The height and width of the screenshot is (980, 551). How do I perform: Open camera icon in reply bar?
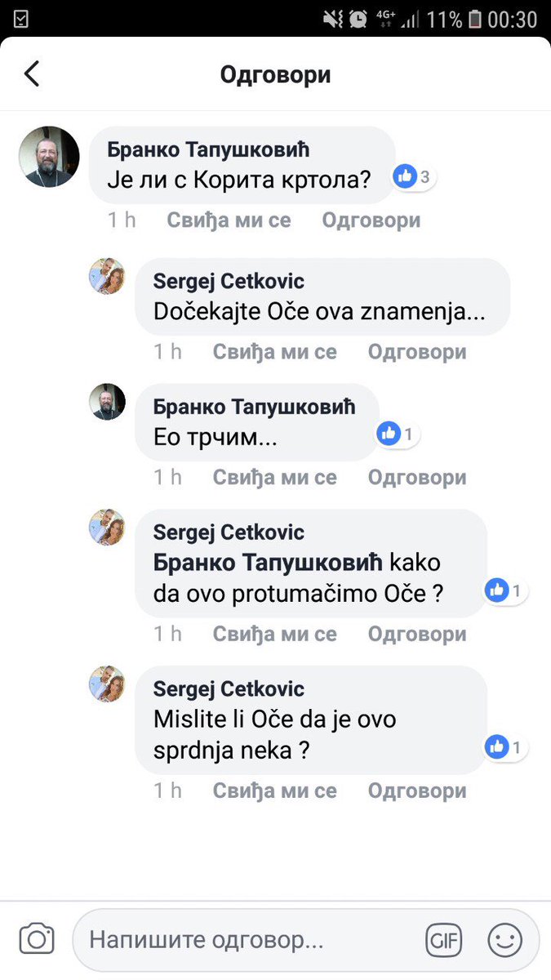click(37, 939)
